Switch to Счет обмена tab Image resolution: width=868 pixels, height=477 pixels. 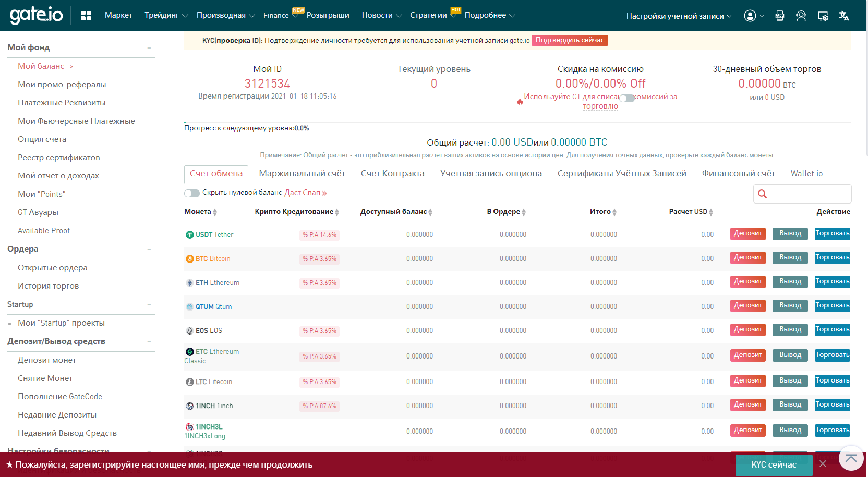(216, 174)
